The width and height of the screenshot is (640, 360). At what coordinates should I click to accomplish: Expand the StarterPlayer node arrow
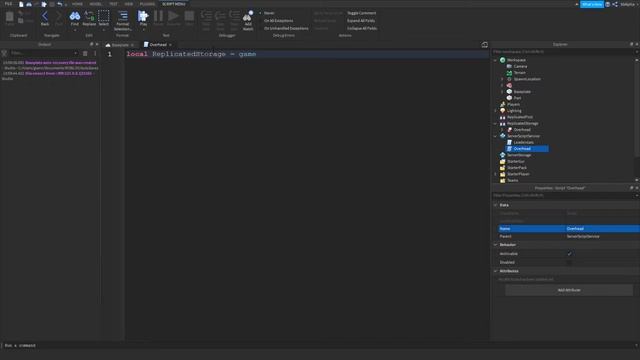click(496, 174)
